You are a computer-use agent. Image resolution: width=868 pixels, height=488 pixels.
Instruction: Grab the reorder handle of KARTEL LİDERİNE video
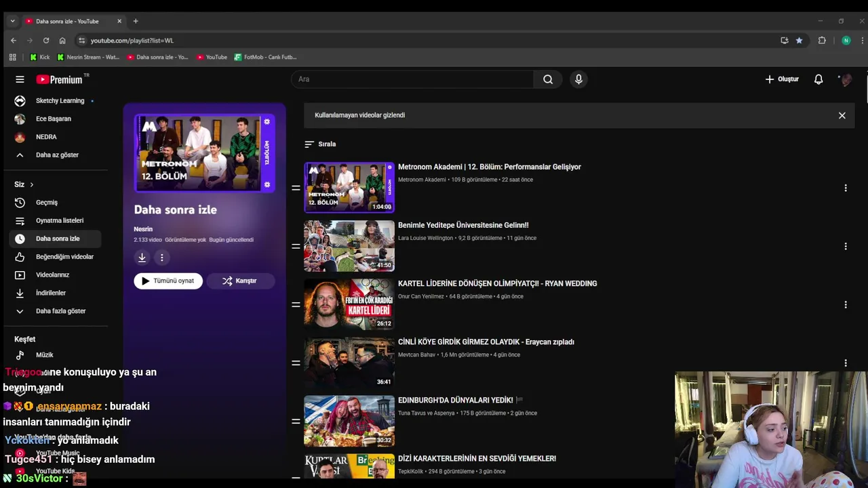pos(296,304)
